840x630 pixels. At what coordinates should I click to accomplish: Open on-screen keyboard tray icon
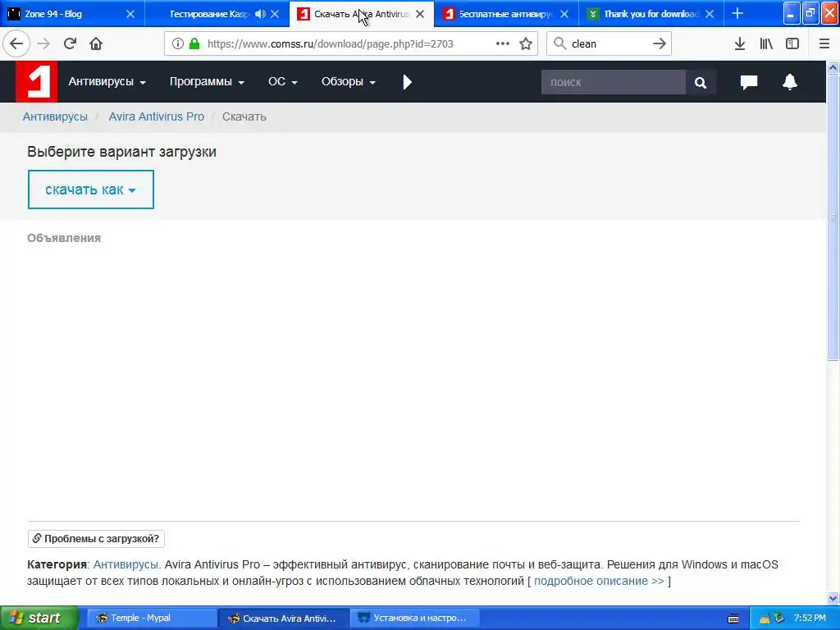tap(733, 619)
